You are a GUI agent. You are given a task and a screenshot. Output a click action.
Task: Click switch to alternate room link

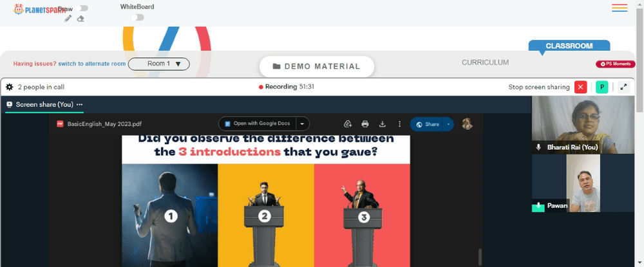coord(92,64)
